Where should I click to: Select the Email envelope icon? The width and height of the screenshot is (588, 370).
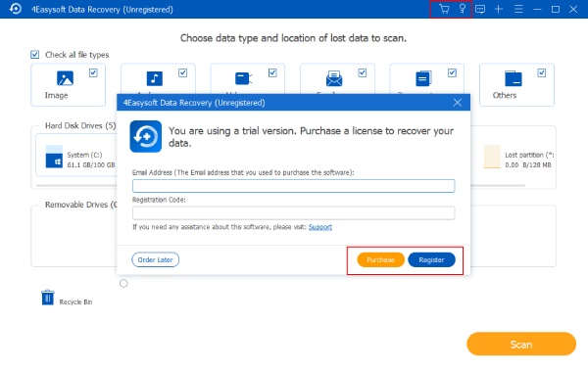click(334, 78)
